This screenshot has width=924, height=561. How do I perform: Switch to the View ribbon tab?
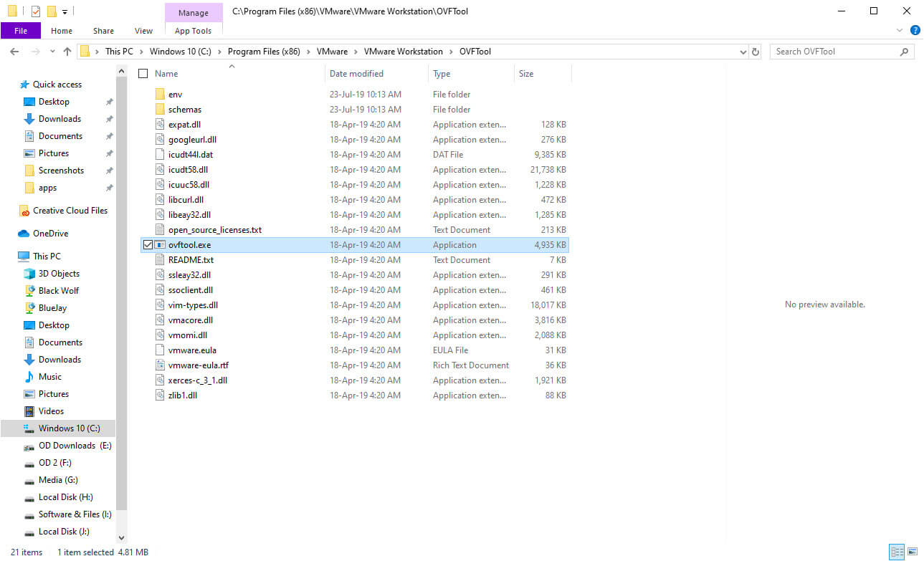pyautogui.click(x=143, y=30)
